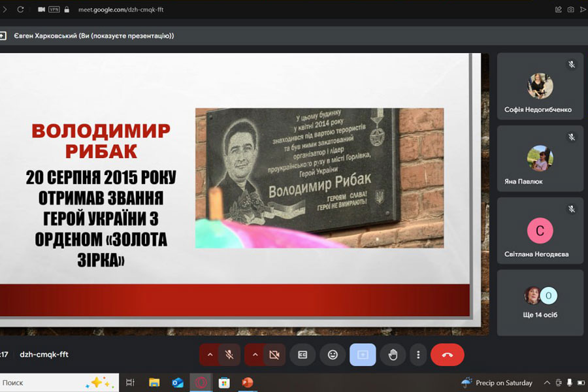The width and height of the screenshot is (588, 392).
Task: Turn on the camera
Action: point(274,355)
